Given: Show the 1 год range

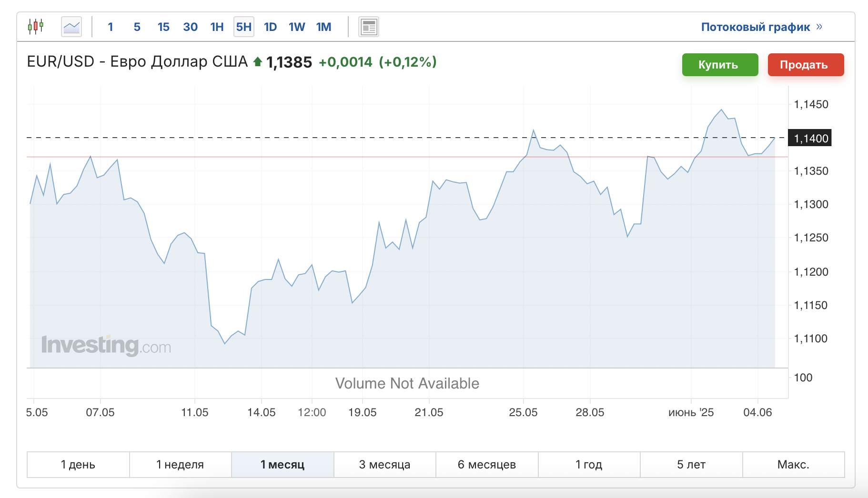Looking at the screenshot, I should (x=589, y=465).
